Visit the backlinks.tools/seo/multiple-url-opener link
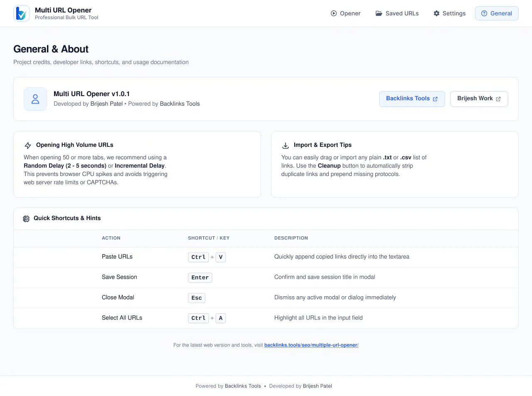 coord(311,345)
